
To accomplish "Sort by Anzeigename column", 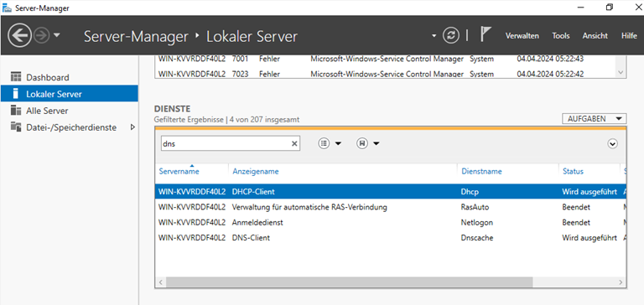I will 256,172.
